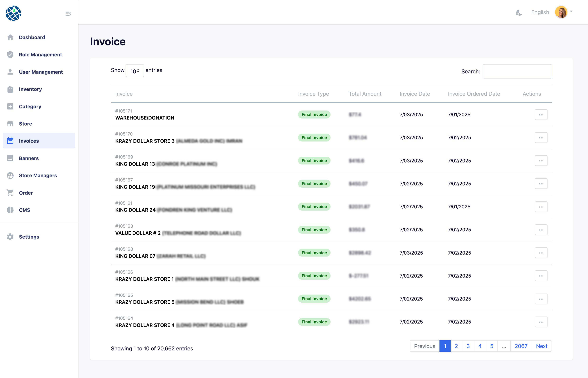Open the Settings gear icon
588x378 pixels.
click(10, 237)
